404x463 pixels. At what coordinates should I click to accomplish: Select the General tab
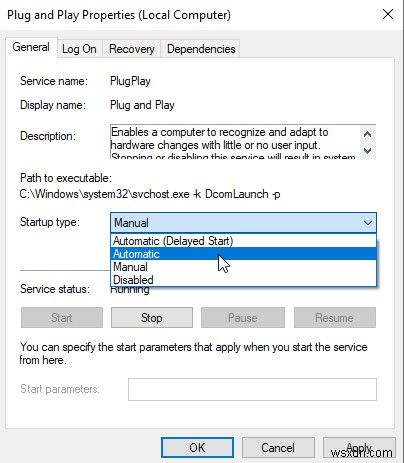[x=31, y=47]
